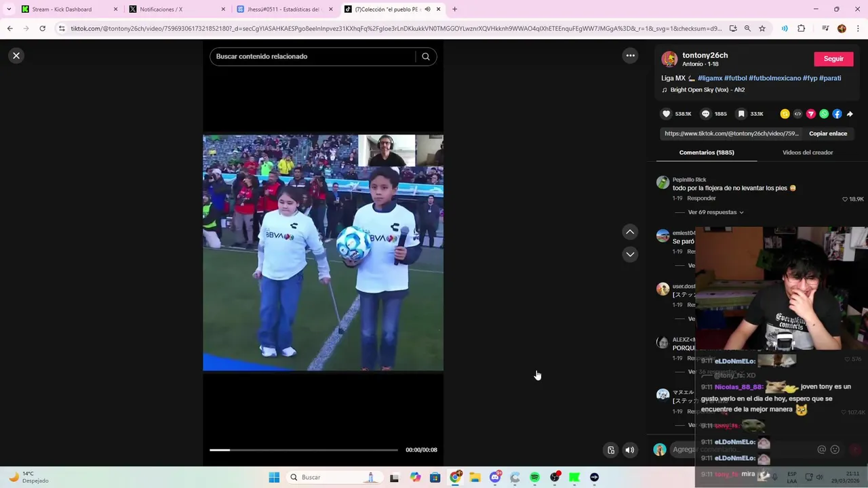The width and height of the screenshot is (868, 488).
Task: Open the tontony26ch profile avatar
Action: (669, 60)
